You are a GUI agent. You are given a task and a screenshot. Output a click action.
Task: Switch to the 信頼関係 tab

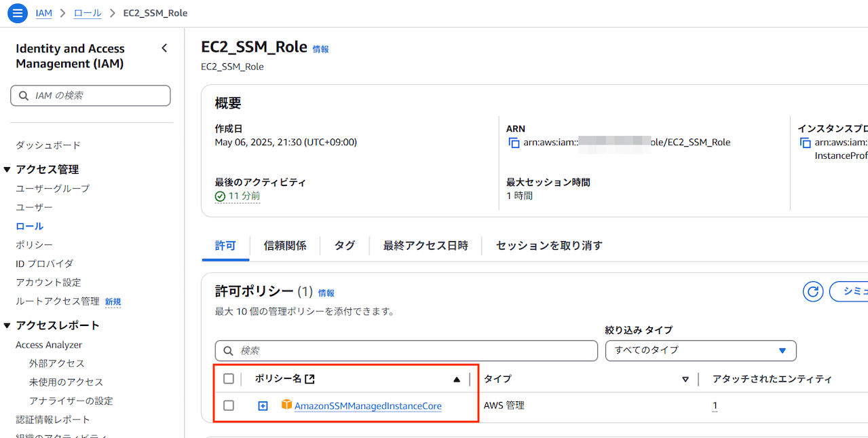point(285,246)
